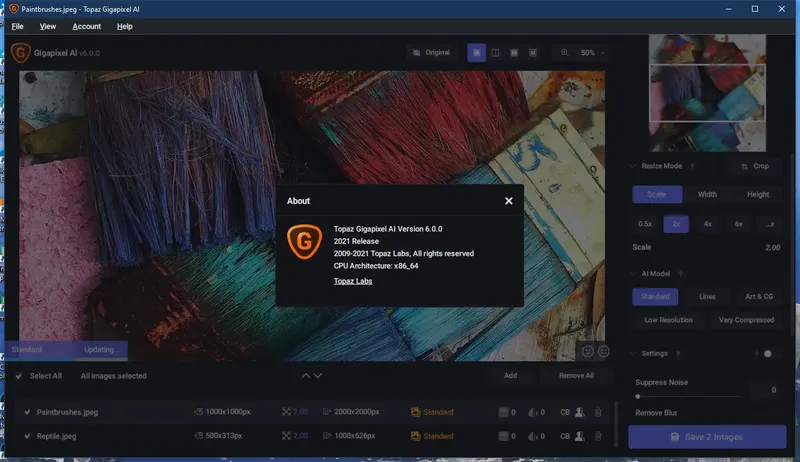The height and width of the screenshot is (462, 800).
Task: Open the 50% zoom level dropdown
Action: (x=592, y=53)
